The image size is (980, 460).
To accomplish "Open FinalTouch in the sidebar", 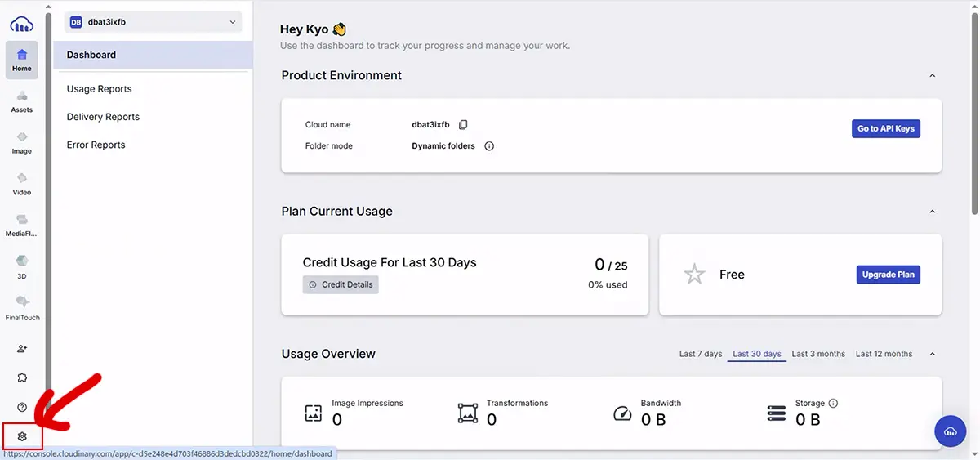I will point(22,307).
